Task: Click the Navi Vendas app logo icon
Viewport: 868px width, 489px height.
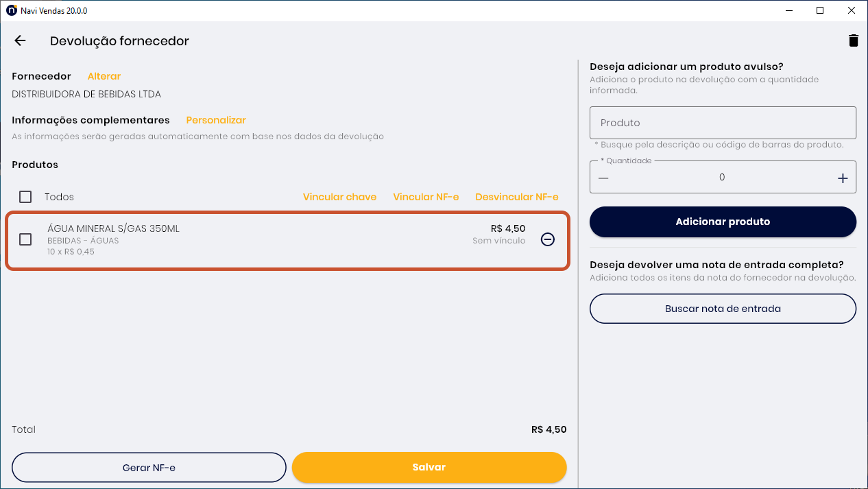Action: [11, 10]
